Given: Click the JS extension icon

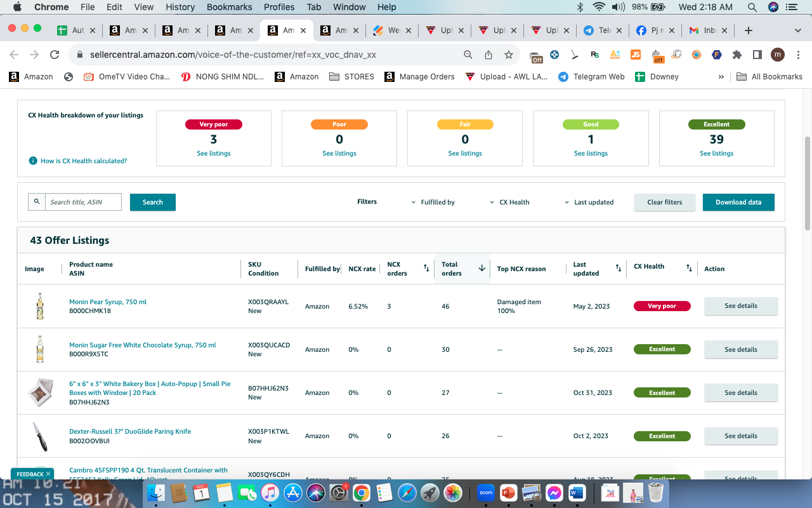Looking at the screenshot, I should point(635,55).
